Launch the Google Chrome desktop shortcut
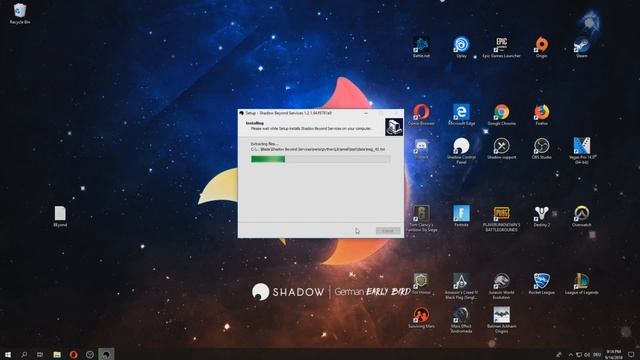 [x=501, y=115]
